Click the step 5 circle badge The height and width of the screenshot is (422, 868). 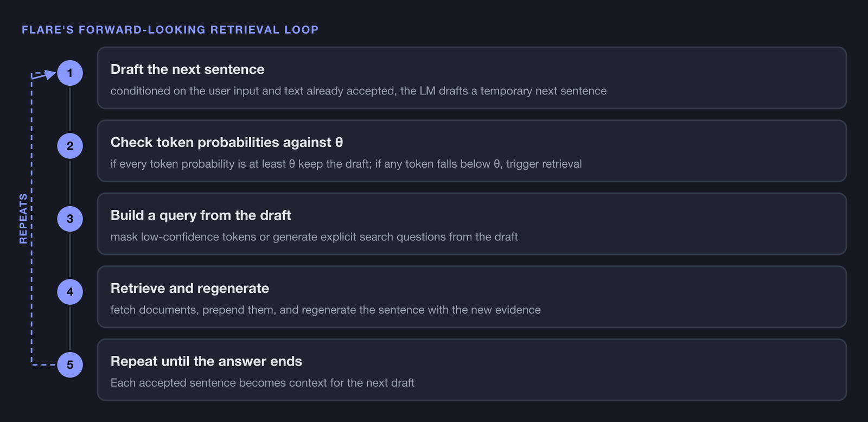[70, 365]
